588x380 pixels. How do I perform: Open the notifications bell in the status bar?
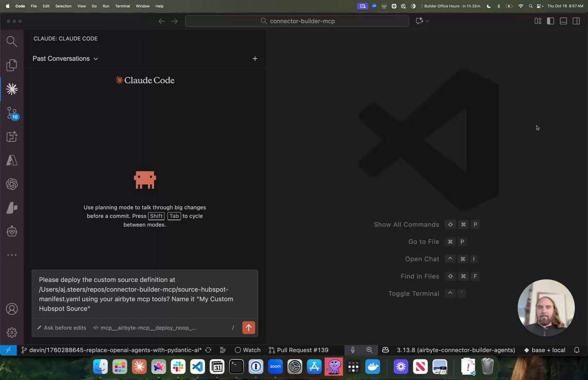click(577, 350)
